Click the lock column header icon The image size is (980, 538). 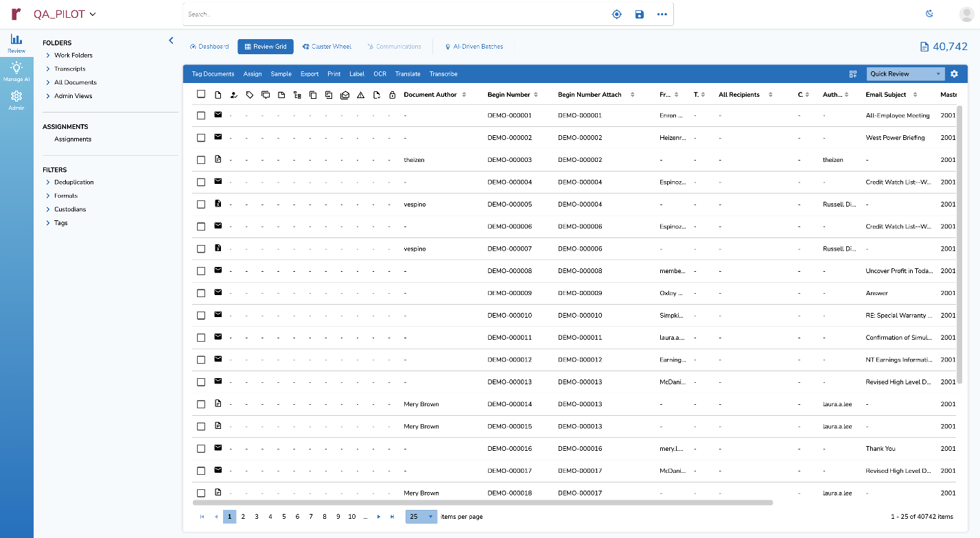click(x=392, y=95)
